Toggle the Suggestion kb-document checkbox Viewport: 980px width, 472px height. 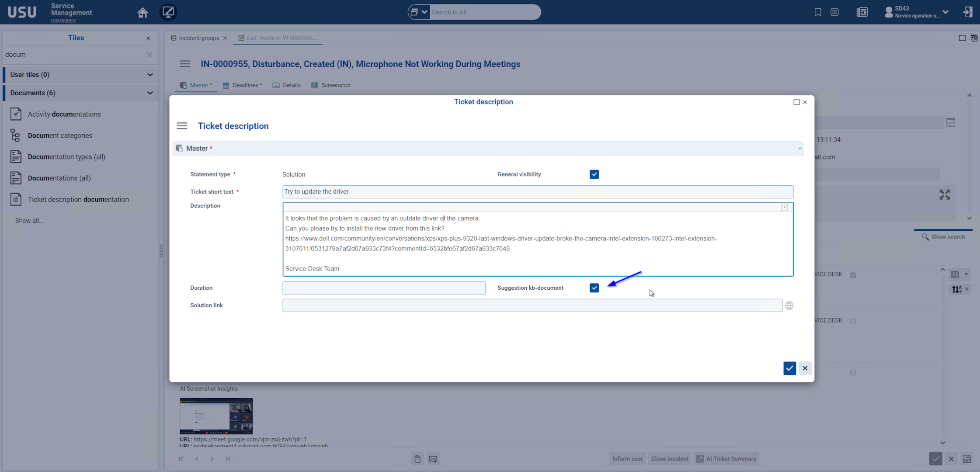point(594,288)
